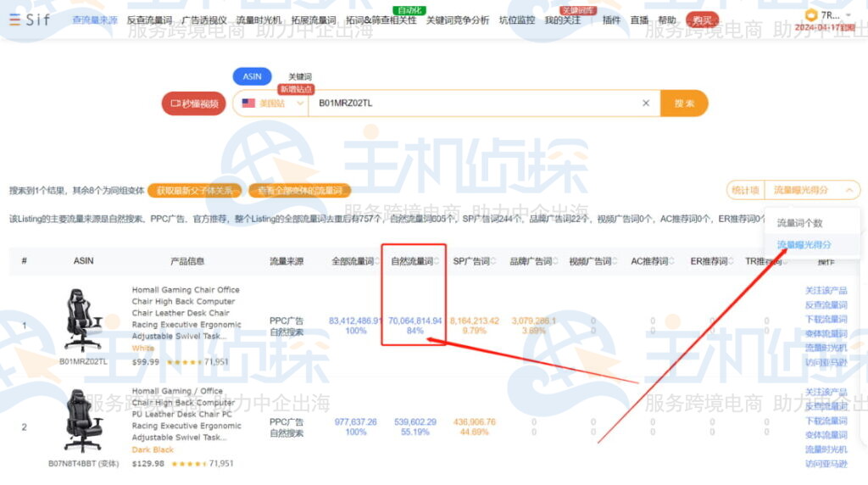Image resolution: width=868 pixels, height=485 pixels.
Task: Click the 436,906.76 SP ad value
Action: coord(475,422)
